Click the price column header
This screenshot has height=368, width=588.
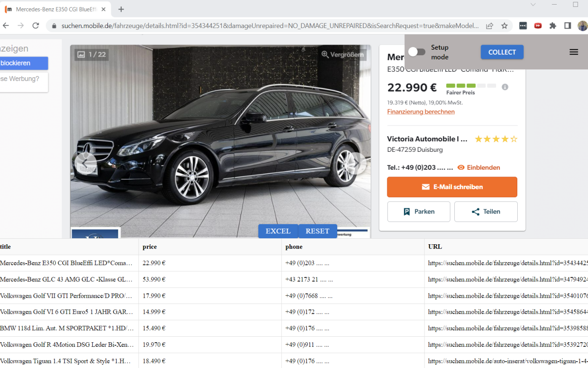(x=210, y=247)
